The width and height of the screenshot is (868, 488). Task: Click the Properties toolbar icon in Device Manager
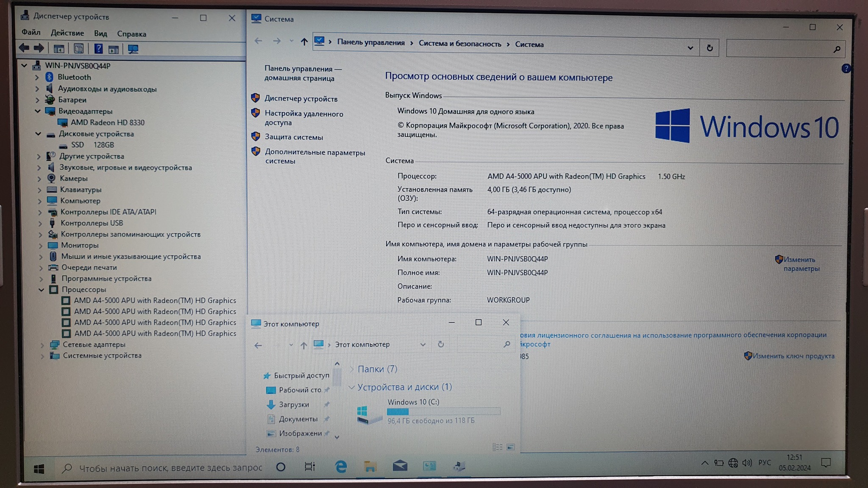78,49
